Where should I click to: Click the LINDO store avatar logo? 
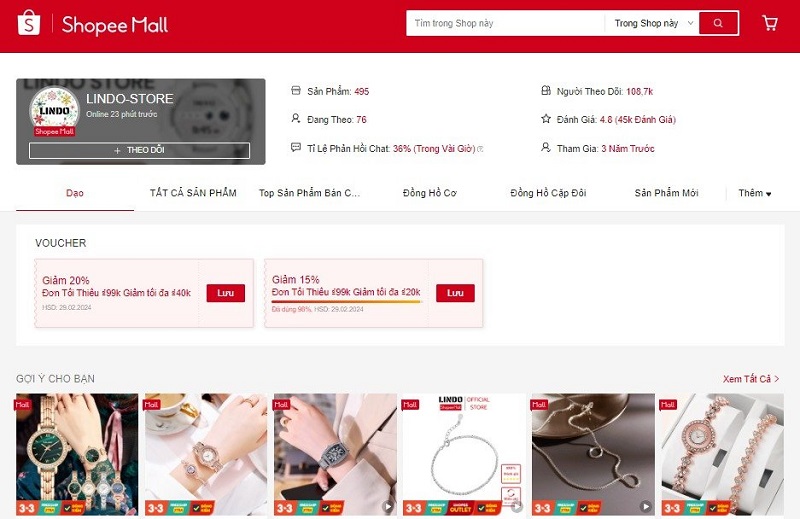point(54,109)
